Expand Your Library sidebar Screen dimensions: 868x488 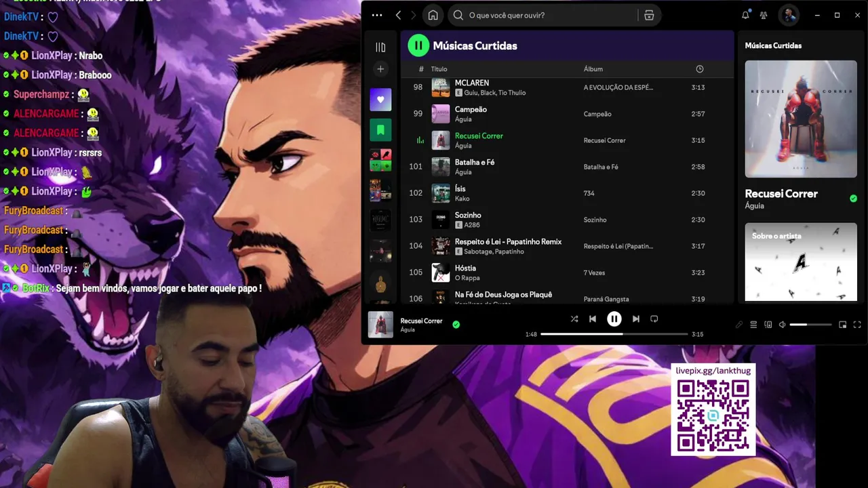380,47
